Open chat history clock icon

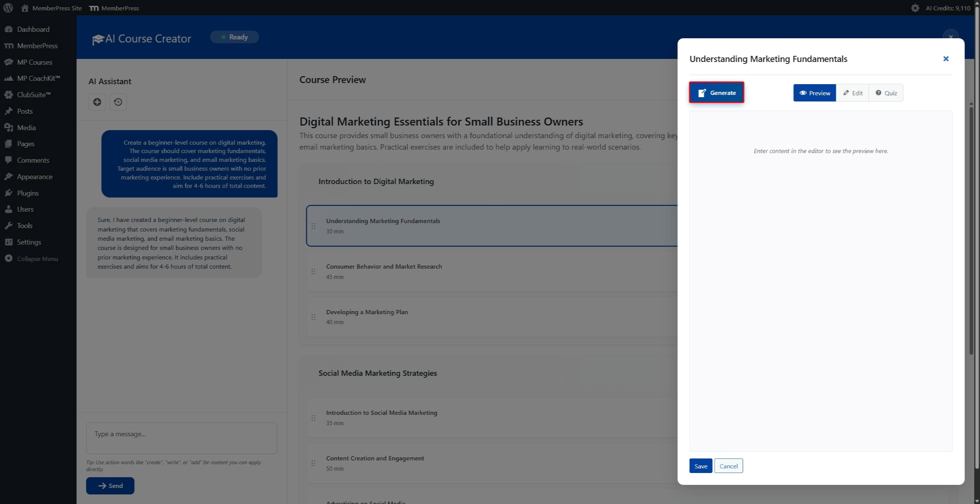(118, 102)
